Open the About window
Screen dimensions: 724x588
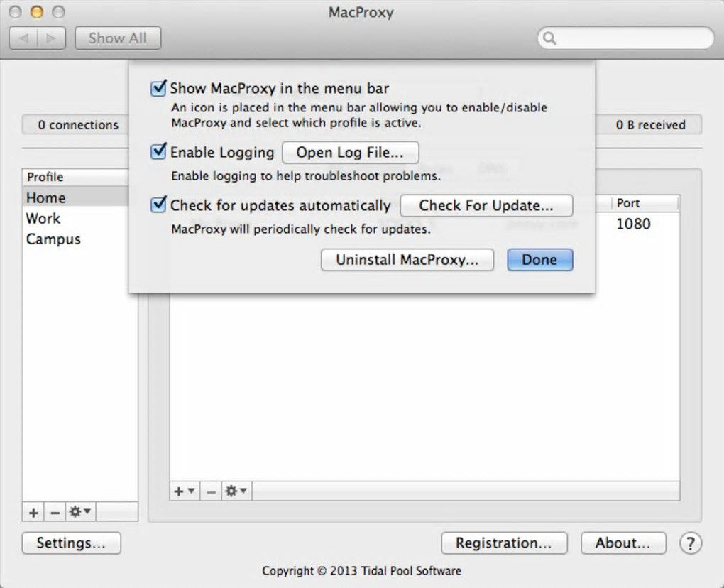coord(623,543)
